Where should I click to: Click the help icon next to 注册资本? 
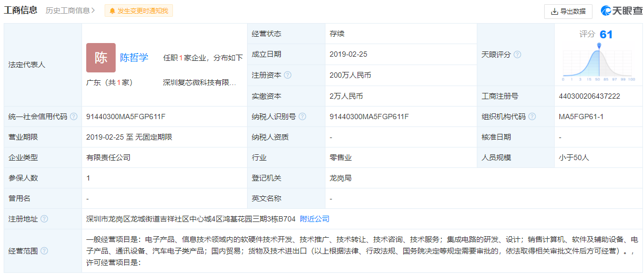(x=288, y=75)
